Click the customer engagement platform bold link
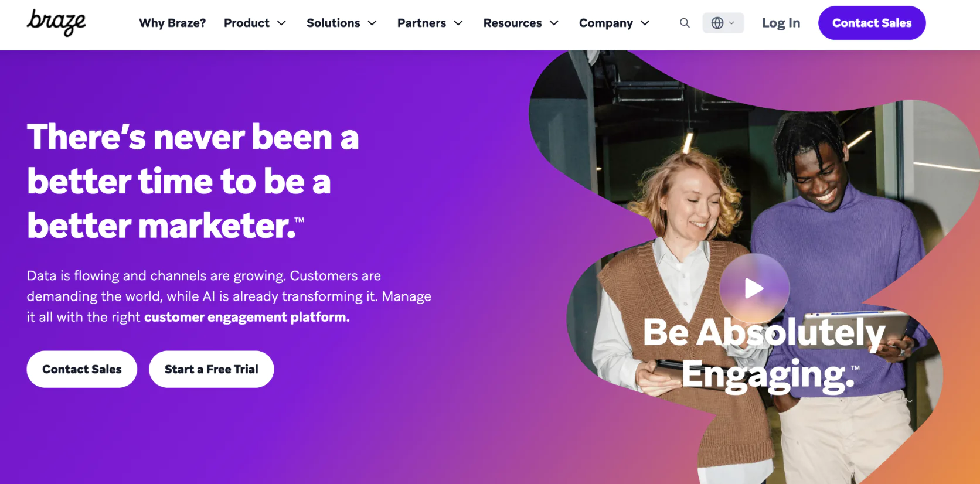This screenshot has width=980, height=484. (x=247, y=317)
